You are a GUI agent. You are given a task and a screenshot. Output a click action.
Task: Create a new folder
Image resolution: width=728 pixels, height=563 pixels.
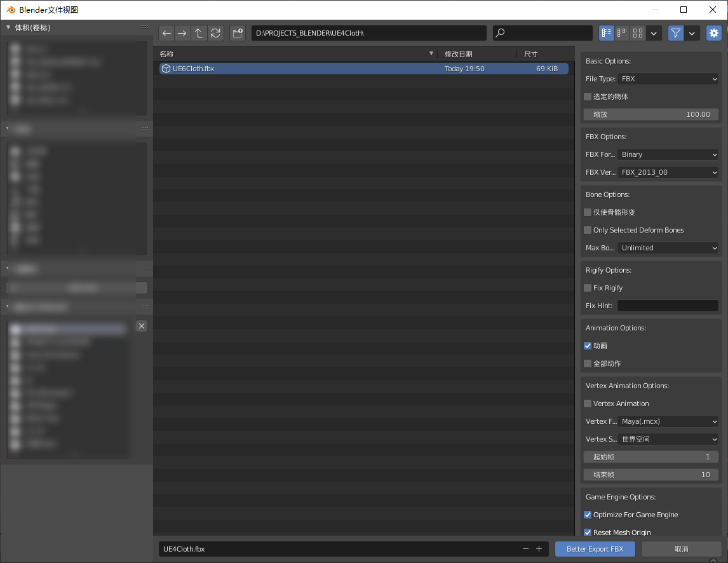tap(238, 33)
